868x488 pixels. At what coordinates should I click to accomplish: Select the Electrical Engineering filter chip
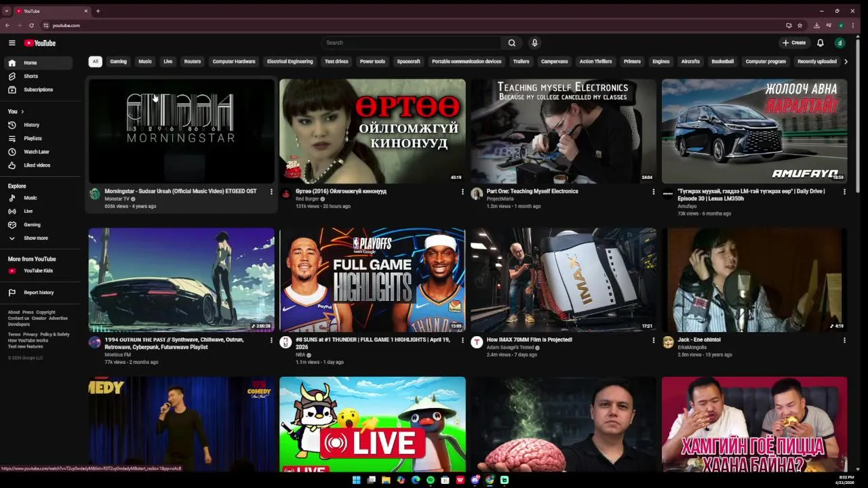290,62
